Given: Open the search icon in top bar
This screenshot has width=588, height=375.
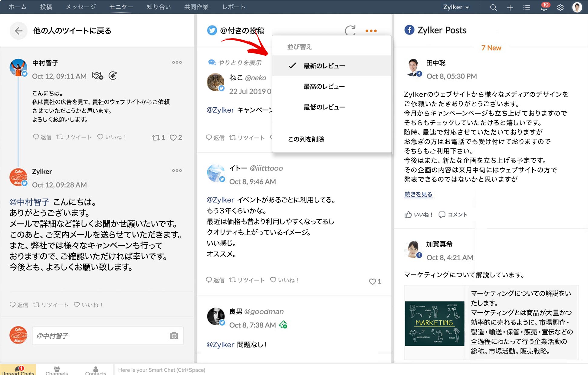Looking at the screenshot, I should 493,7.
